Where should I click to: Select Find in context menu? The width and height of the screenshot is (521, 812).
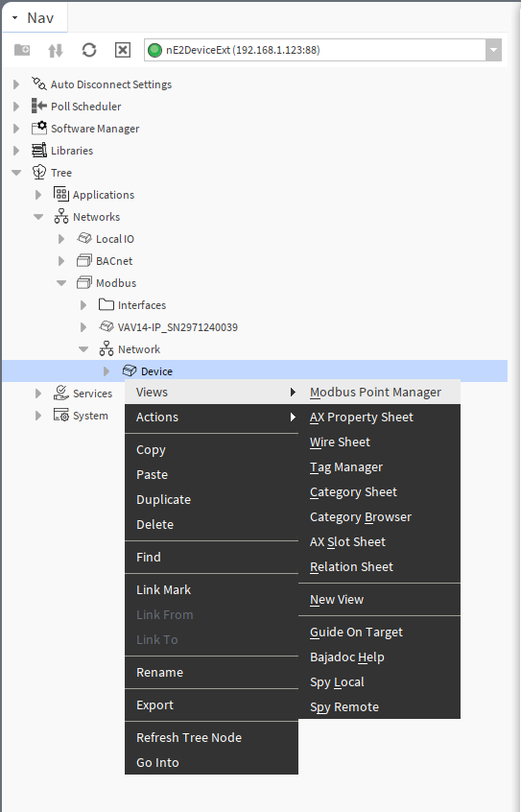point(211,557)
